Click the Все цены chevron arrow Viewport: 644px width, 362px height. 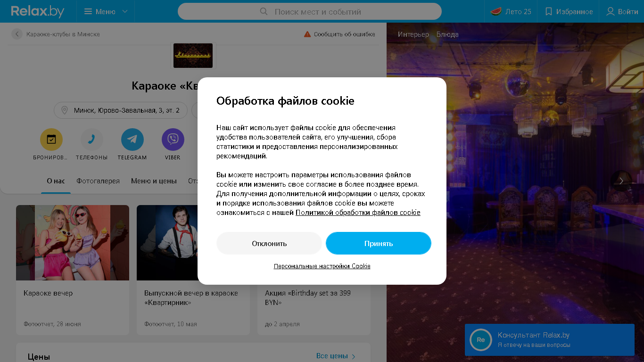[354, 356]
